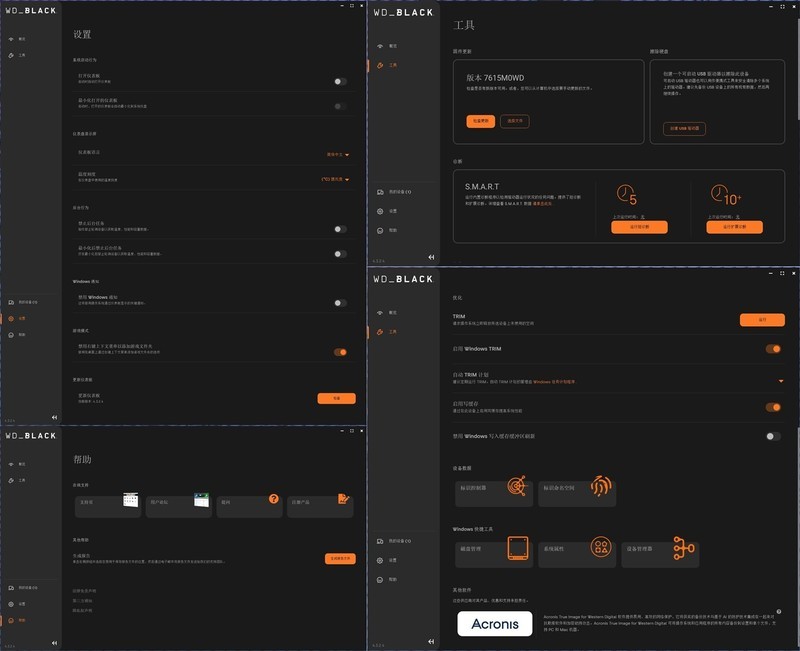Click 设置 gear icon in firmware Tools window
The height and width of the screenshot is (651, 800).
tap(380, 212)
